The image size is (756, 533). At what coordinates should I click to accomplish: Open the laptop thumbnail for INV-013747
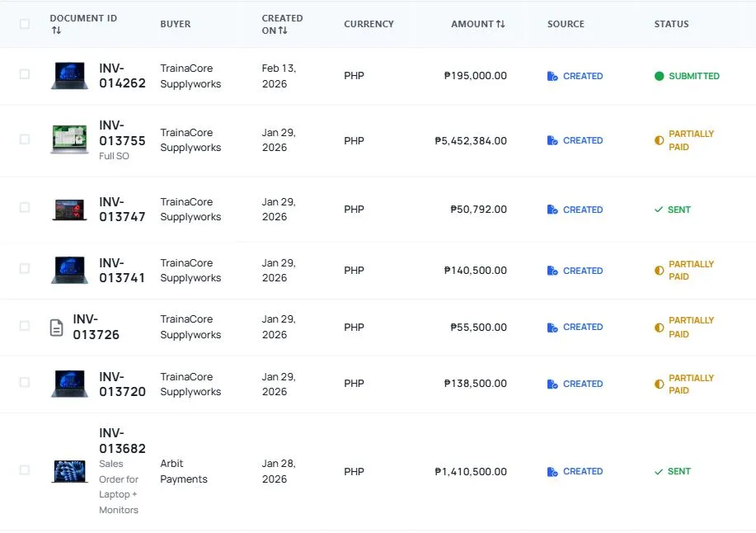click(69, 210)
